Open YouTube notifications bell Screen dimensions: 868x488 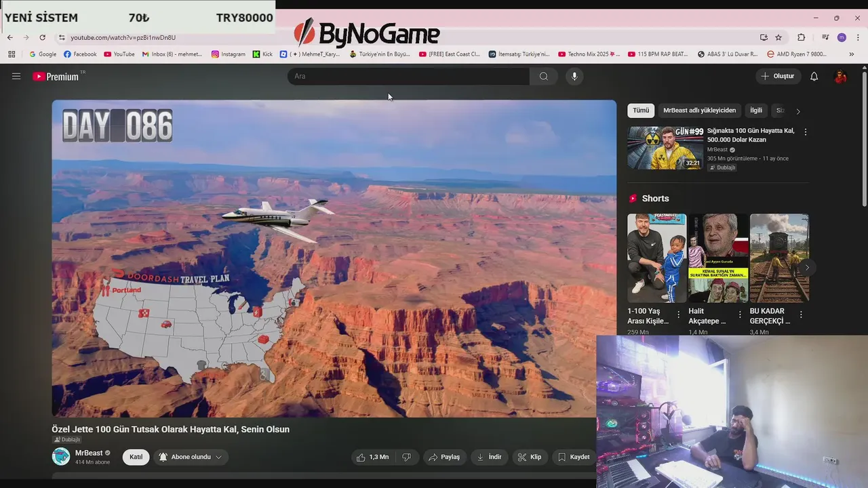(x=814, y=76)
